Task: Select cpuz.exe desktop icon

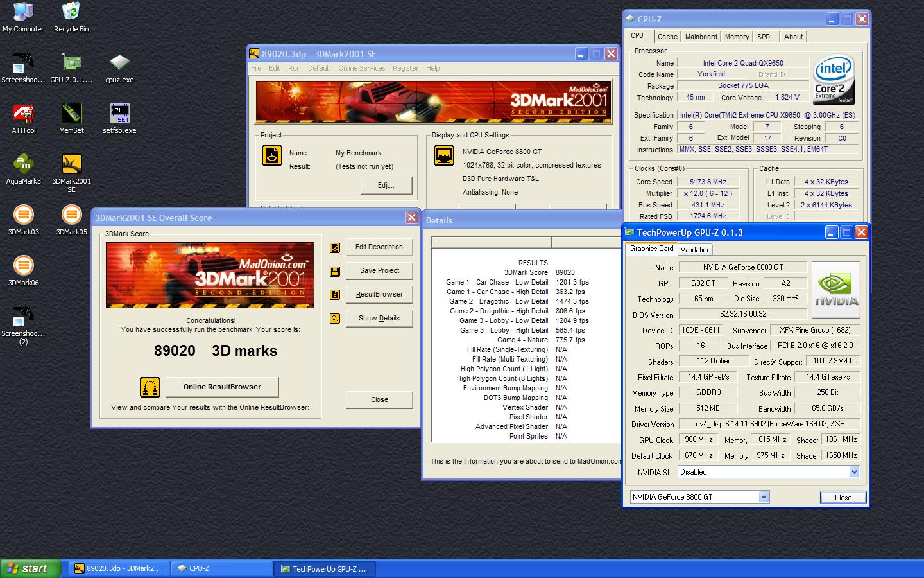Action: pyautogui.click(x=119, y=68)
